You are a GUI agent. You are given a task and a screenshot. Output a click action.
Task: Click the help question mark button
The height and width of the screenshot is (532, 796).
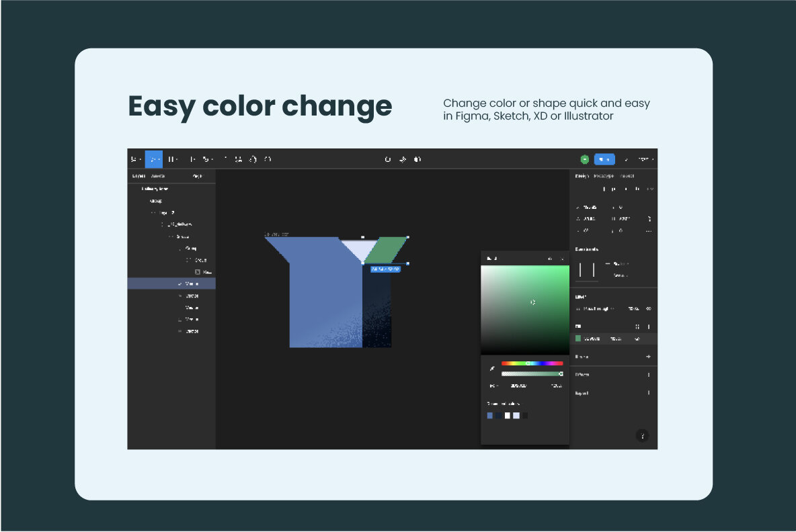642,436
